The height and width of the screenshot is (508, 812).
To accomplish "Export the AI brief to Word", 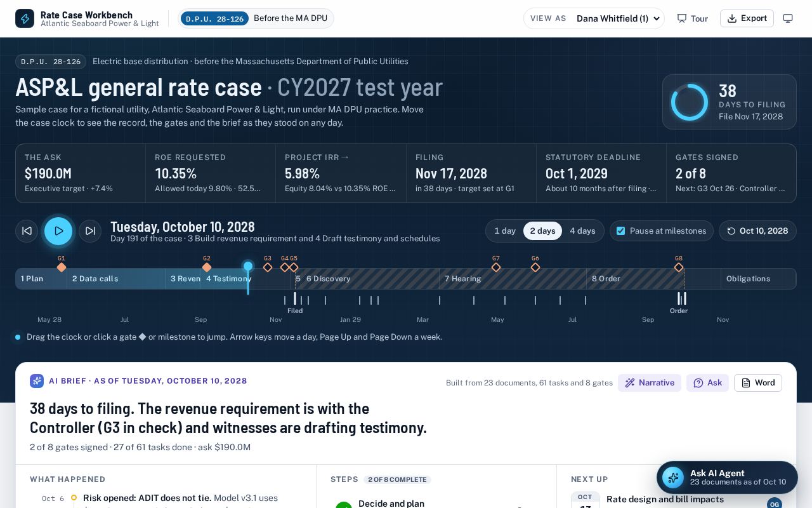I will coord(758,383).
